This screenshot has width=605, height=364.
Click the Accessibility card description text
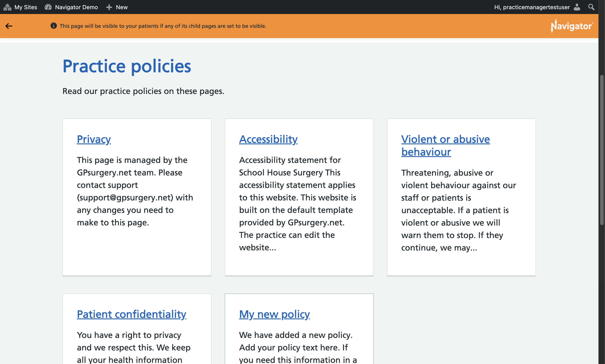[x=298, y=204]
